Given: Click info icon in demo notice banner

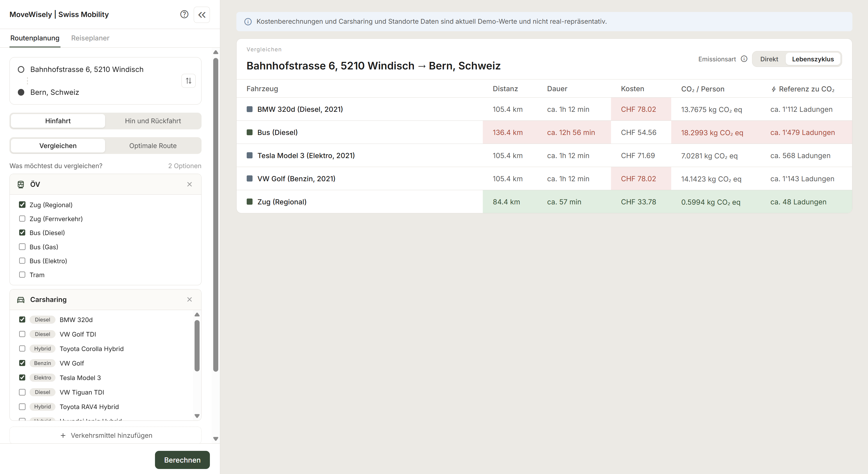Looking at the screenshot, I should pos(248,21).
